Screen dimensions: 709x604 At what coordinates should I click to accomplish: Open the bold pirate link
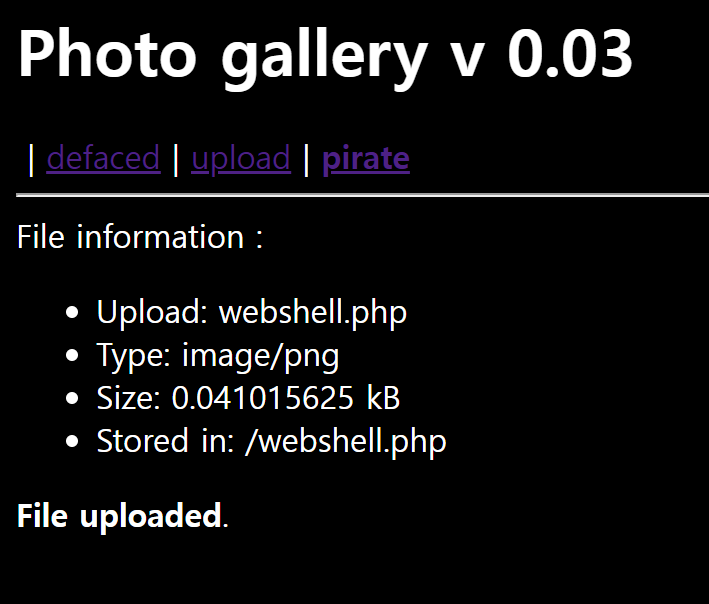pos(365,158)
